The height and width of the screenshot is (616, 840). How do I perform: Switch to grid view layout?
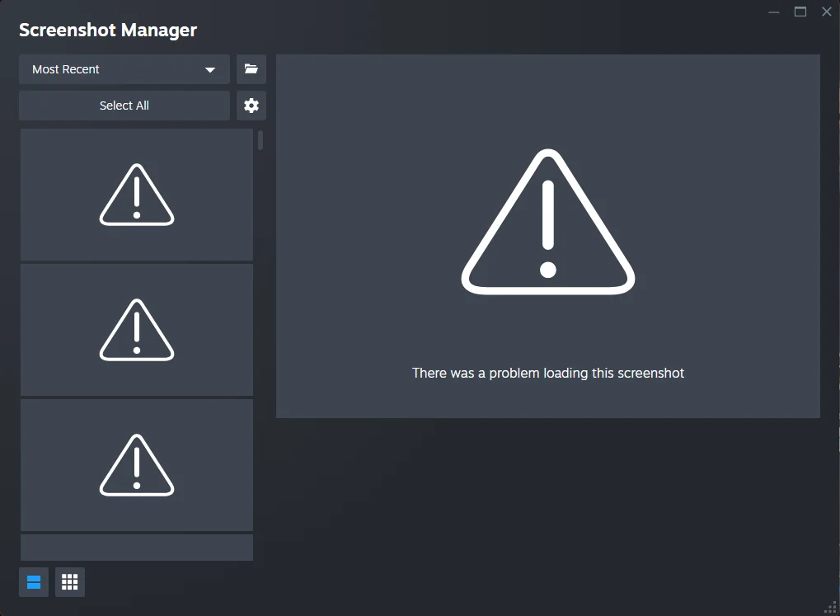click(69, 582)
